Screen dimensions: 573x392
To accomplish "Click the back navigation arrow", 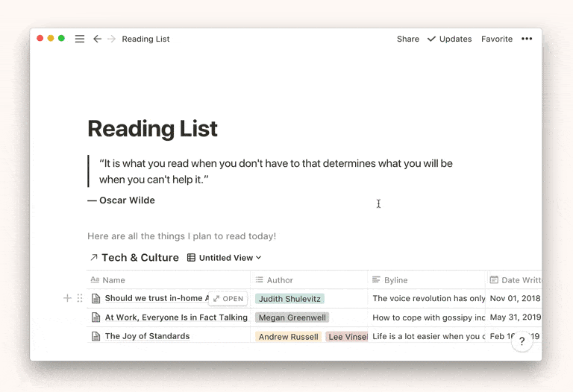I will 97,39.
